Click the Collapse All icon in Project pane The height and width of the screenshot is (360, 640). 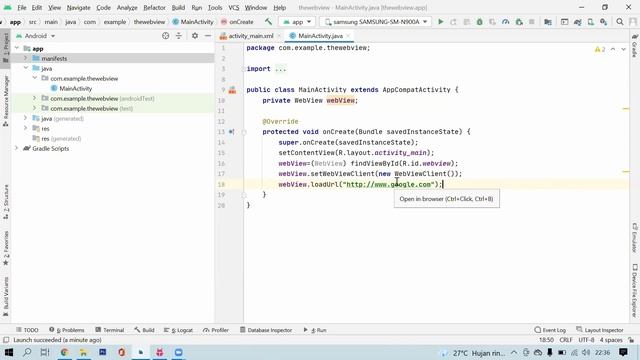pos(179,36)
